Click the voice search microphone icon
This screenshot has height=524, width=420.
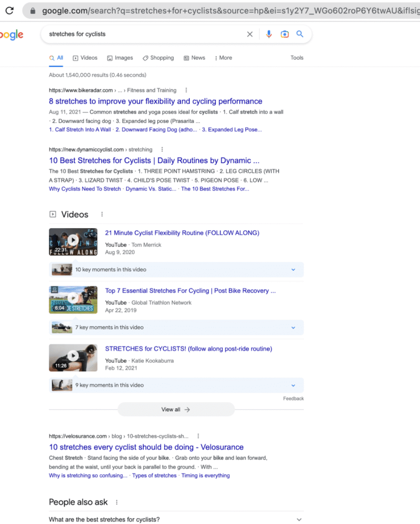pyautogui.click(x=268, y=34)
